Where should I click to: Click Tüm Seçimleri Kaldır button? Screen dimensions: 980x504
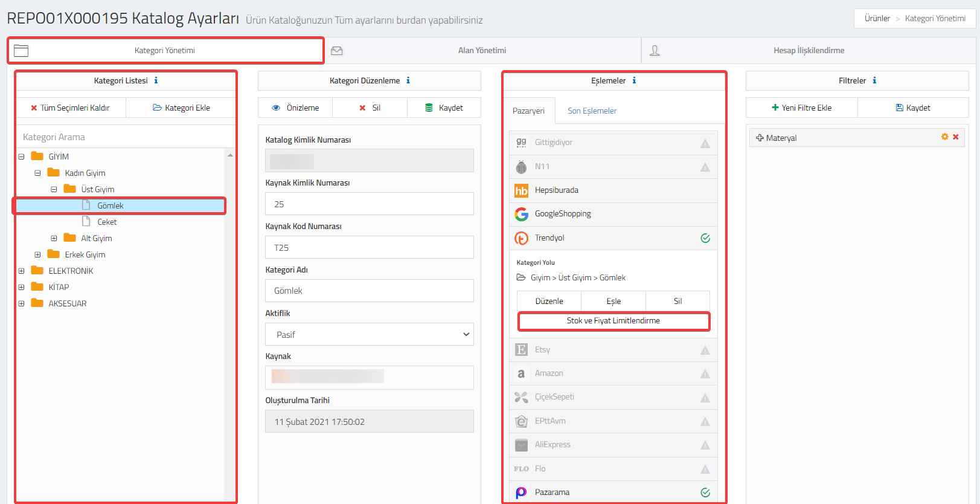[71, 108]
